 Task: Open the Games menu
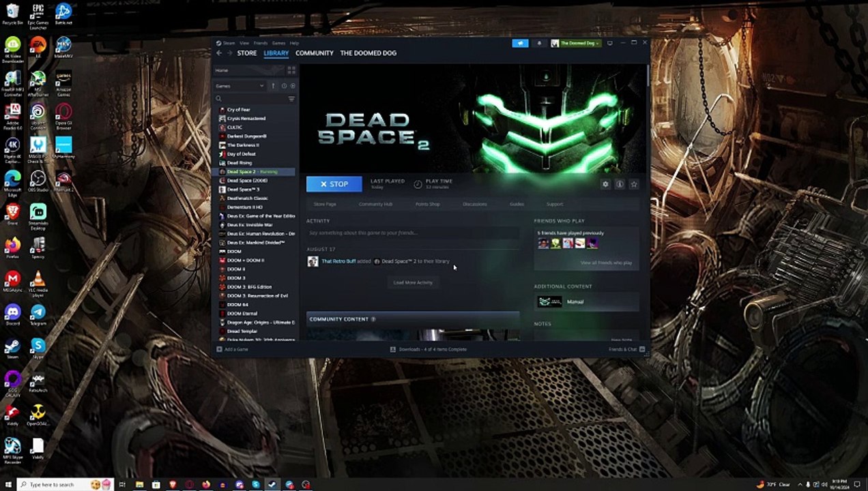(278, 43)
